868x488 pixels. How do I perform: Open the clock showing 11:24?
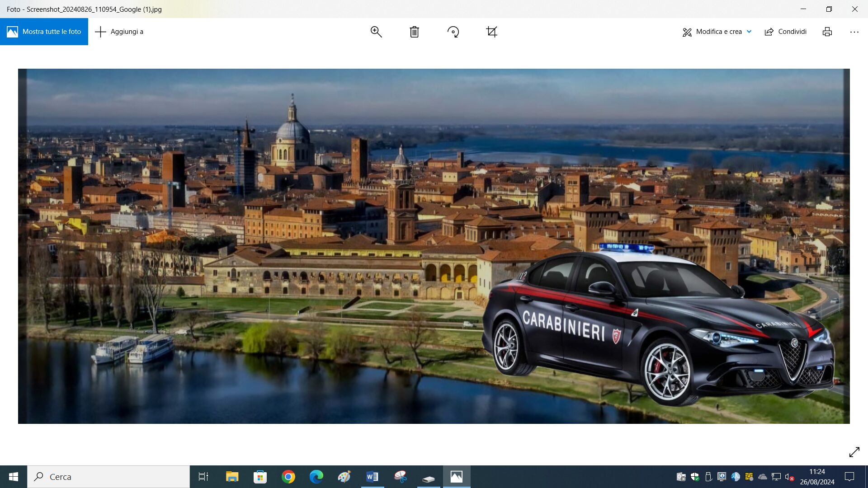(x=817, y=477)
